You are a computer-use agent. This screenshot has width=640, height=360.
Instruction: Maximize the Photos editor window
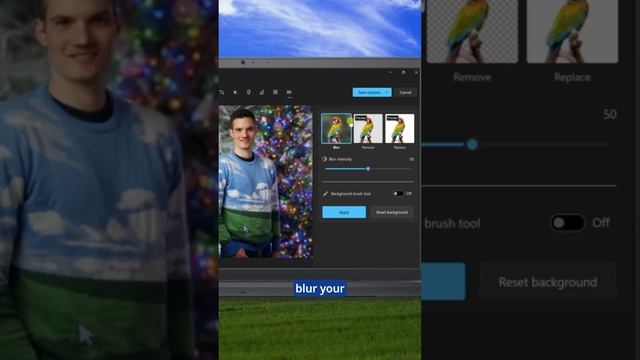pos(403,72)
